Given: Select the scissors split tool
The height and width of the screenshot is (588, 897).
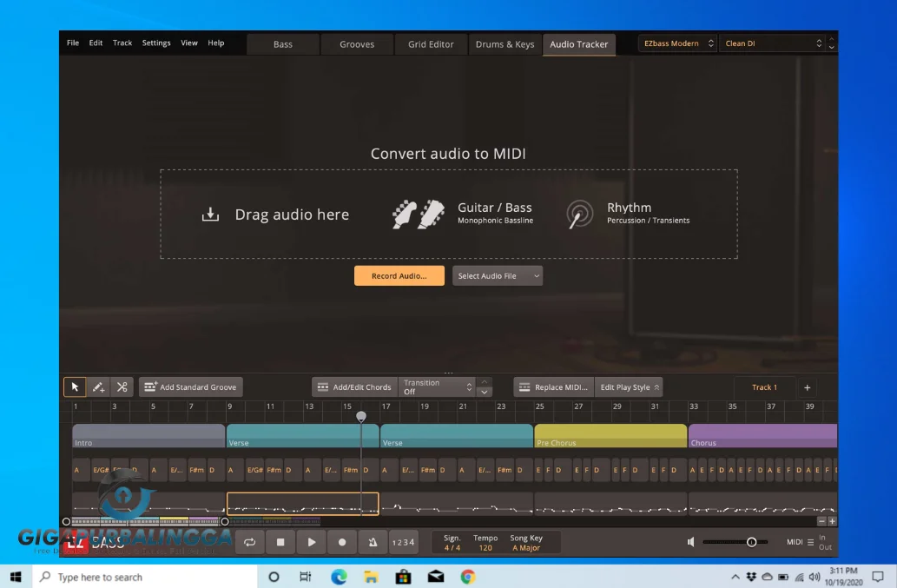Looking at the screenshot, I should 122,387.
